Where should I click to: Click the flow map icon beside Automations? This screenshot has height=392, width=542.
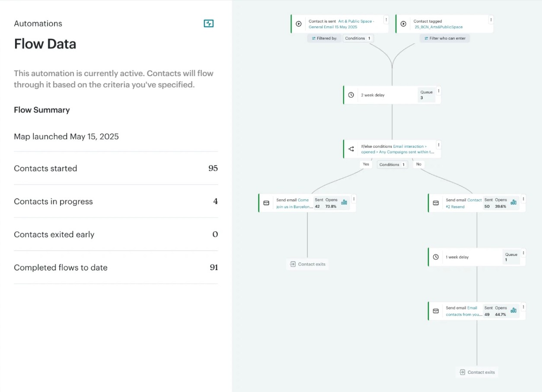209,23
